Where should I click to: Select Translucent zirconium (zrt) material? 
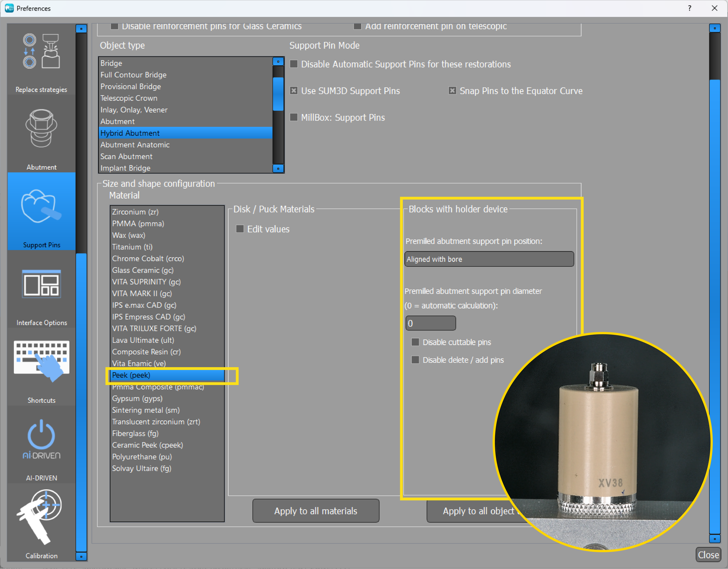167,422
